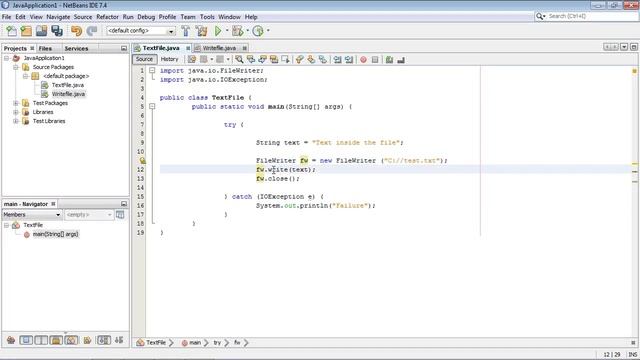
Task: Open the Tools menu
Action: (207, 17)
